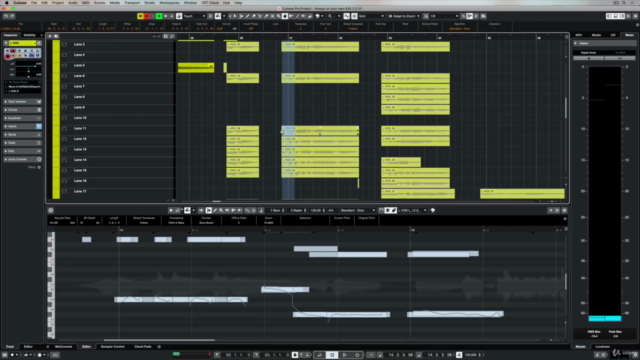Open the Cubase application menu
The image size is (640, 360).
20,3
